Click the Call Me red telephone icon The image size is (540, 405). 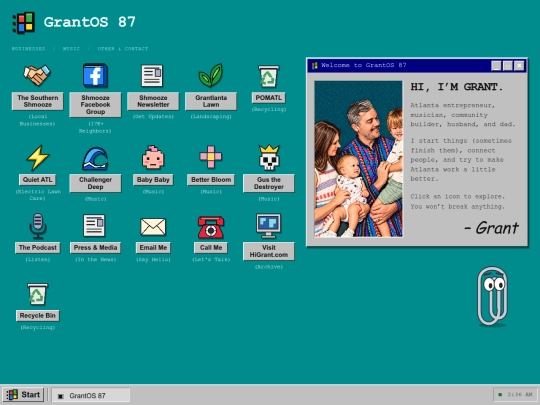[x=211, y=227]
